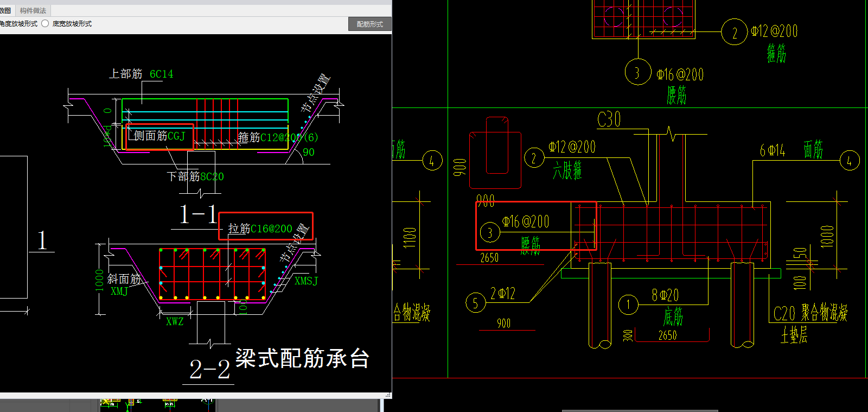The height and width of the screenshot is (412, 868).
Task: Click the 下部筋 label
Action: [x=183, y=176]
